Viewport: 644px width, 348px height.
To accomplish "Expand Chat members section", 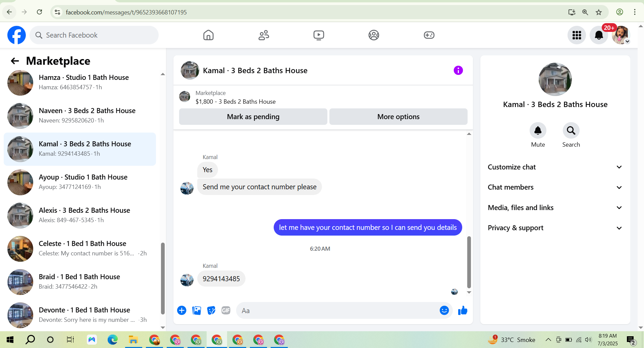I will pyautogui.click(x=555, y=187).
